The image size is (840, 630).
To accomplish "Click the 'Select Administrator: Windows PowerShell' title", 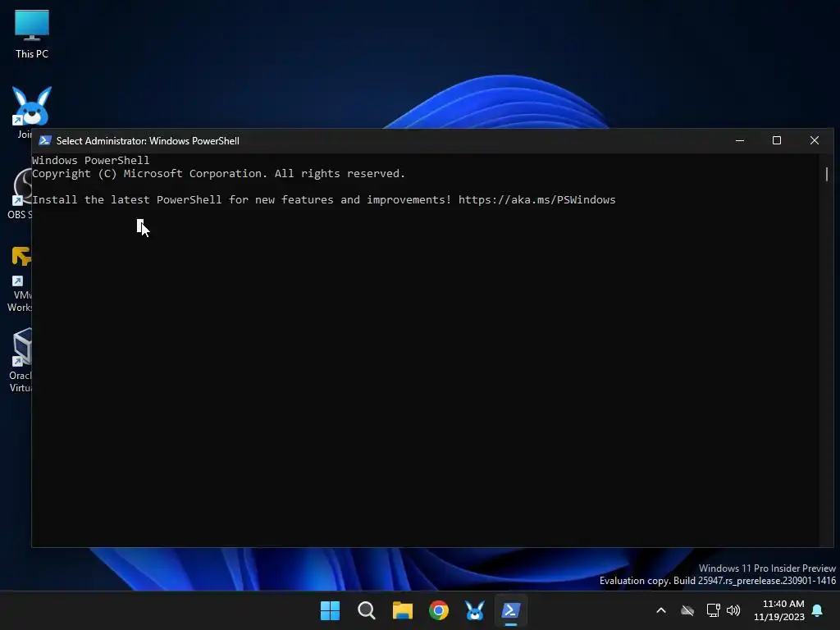I will click(x=148, y=141).
